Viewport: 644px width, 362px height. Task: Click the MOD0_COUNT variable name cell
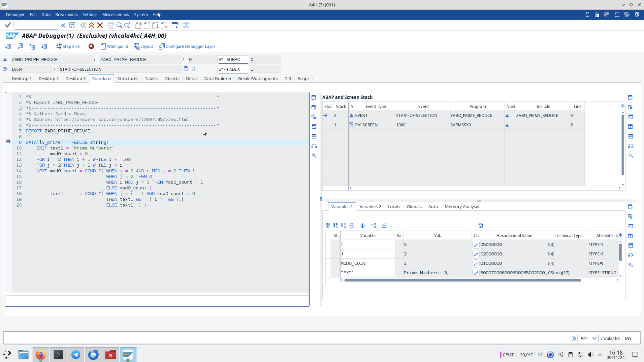(367, 263)
